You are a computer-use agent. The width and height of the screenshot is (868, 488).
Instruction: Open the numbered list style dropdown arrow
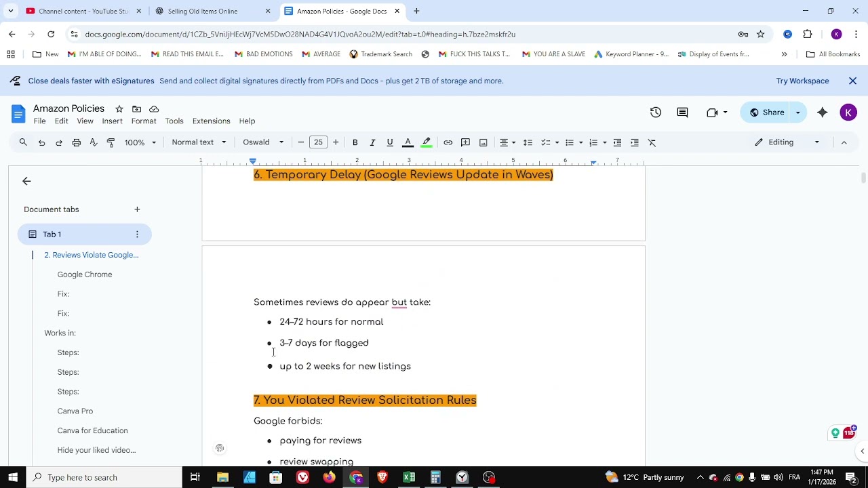(604, 142)
